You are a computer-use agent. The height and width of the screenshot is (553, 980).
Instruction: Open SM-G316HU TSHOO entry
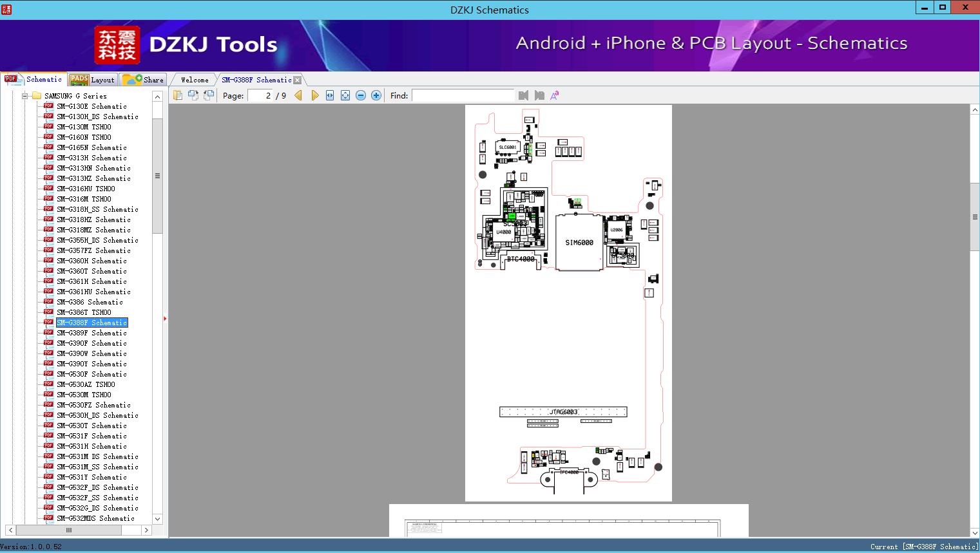click(x=86, y=189)
